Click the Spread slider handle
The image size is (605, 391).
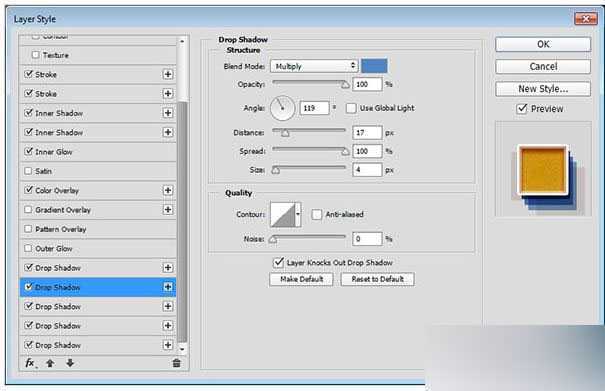(x=345, y=152)
